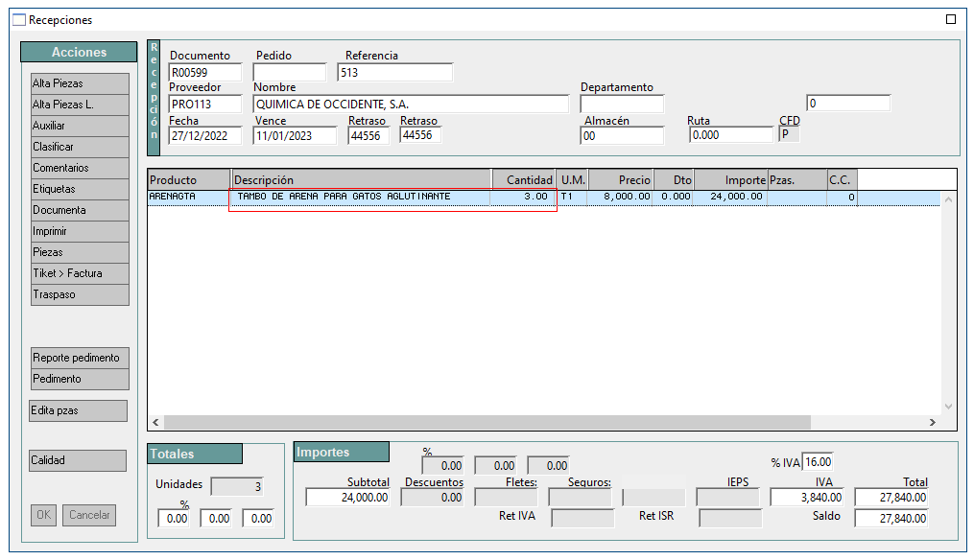974x560 pixels.
Task: Click the Proveedor field with PRO113
Action: pyautogui.click(x=205, y=105)
